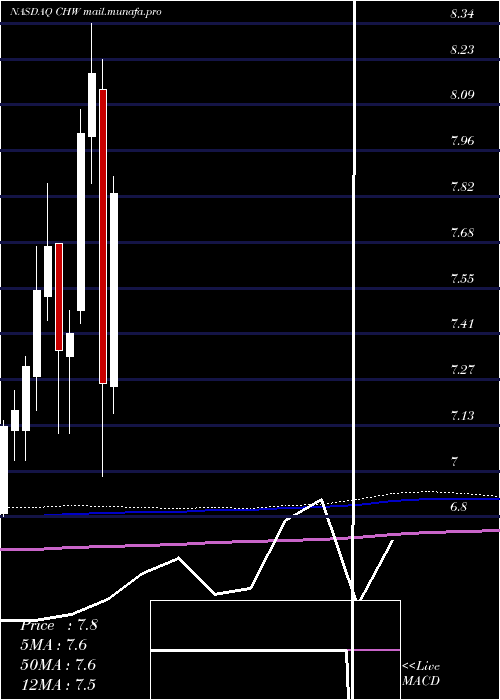Click the 6.8 price axis label
500x700 pixels.
[458, 507]
